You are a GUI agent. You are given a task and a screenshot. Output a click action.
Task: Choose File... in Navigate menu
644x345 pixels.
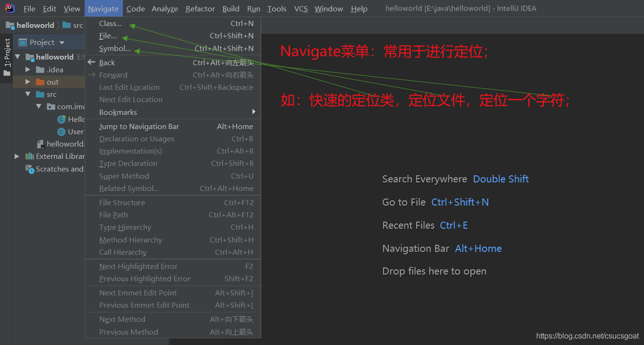173,35
